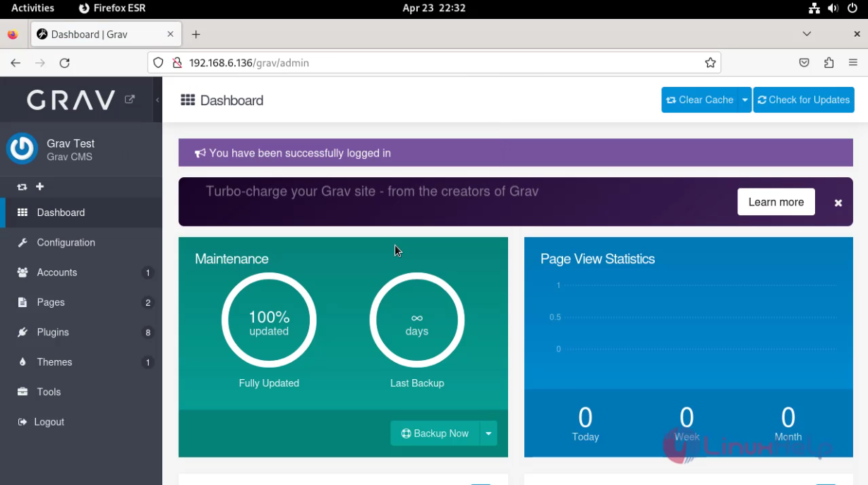Click the Firefox back arrow
Screen dimensions: 868x485
[16, 63]
